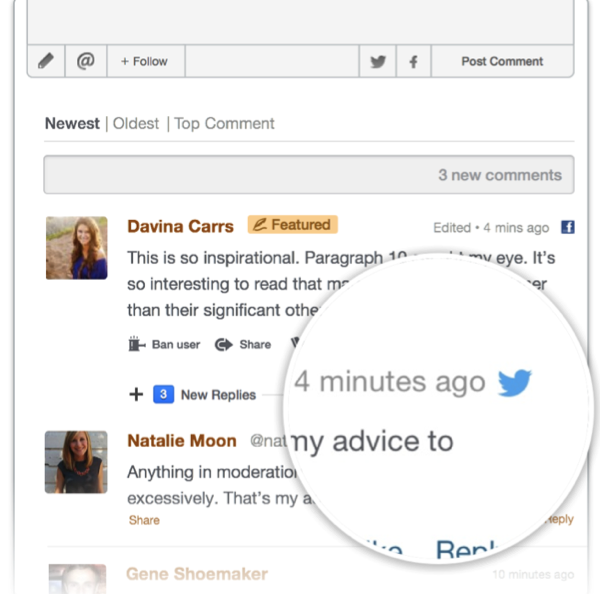Open Davina Carrs' profile photo
This screenshot has height=594, width=600.
click(x=77, y=248)
